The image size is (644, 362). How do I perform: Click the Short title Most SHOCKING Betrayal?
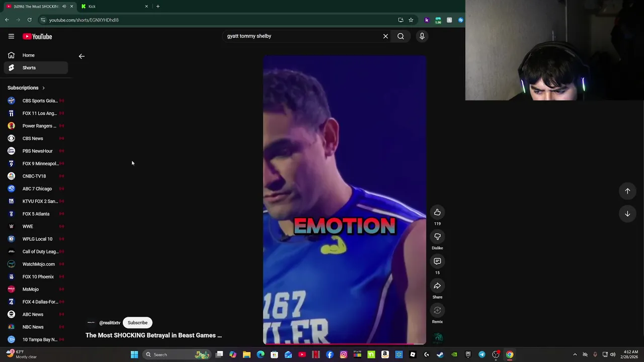tap(153, 335)
